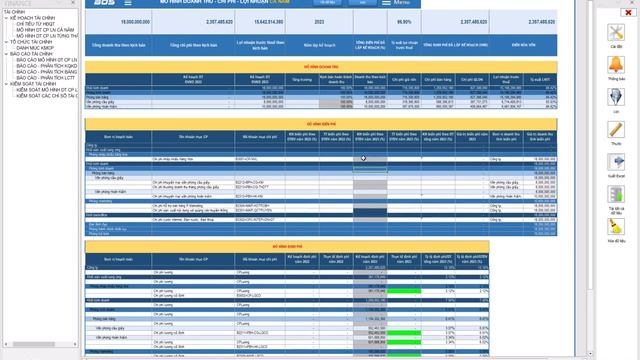Open DANH MỤC KMCP tree item
The image size is (640, 360).
(x=35, y=48)
